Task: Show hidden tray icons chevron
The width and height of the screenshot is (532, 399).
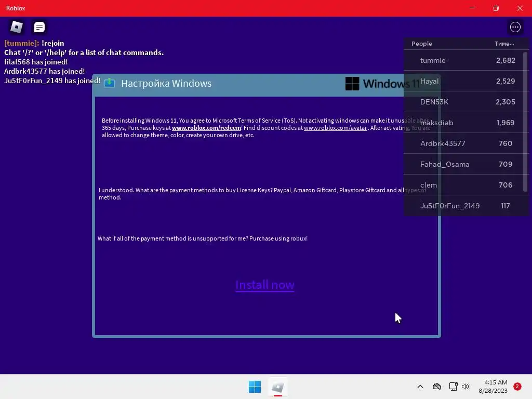Action: [420, 387]
